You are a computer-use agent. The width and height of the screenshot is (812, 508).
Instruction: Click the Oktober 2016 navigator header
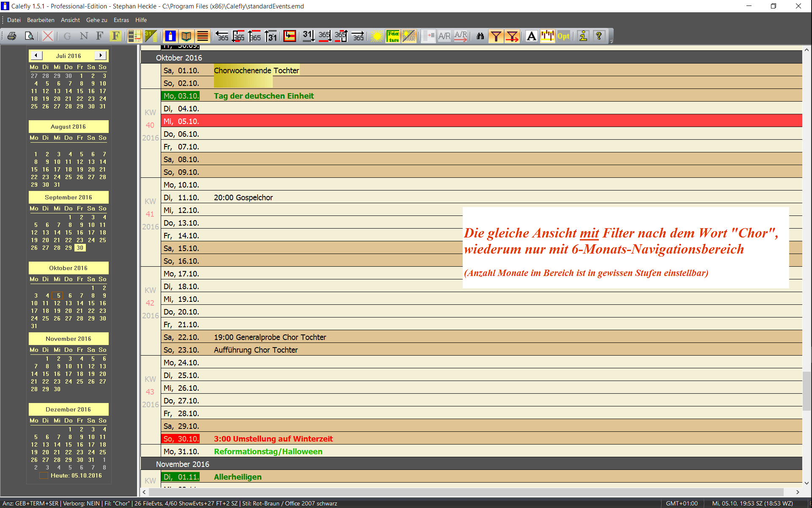coord(69,268)
